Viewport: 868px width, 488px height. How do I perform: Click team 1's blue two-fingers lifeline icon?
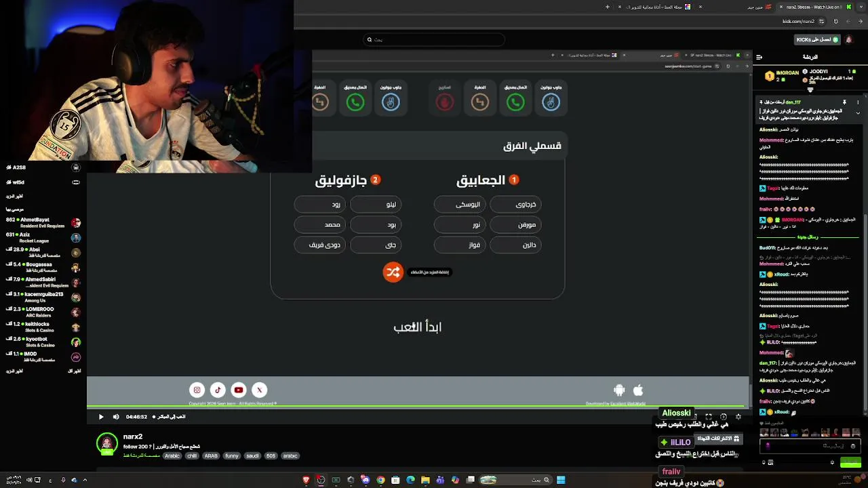click(x=551, y=102)
